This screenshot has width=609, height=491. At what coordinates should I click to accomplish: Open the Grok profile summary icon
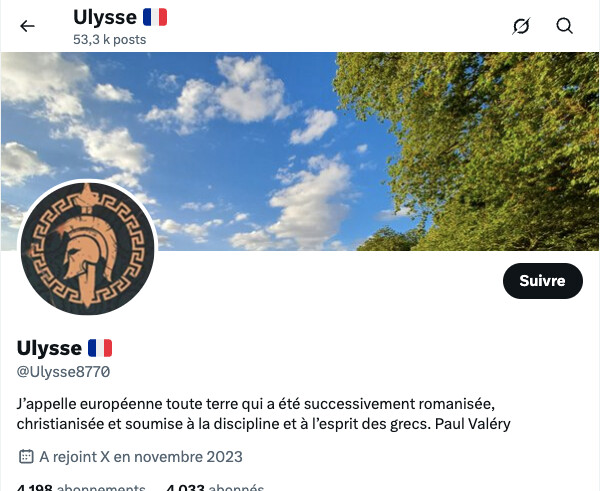[521, 26]
